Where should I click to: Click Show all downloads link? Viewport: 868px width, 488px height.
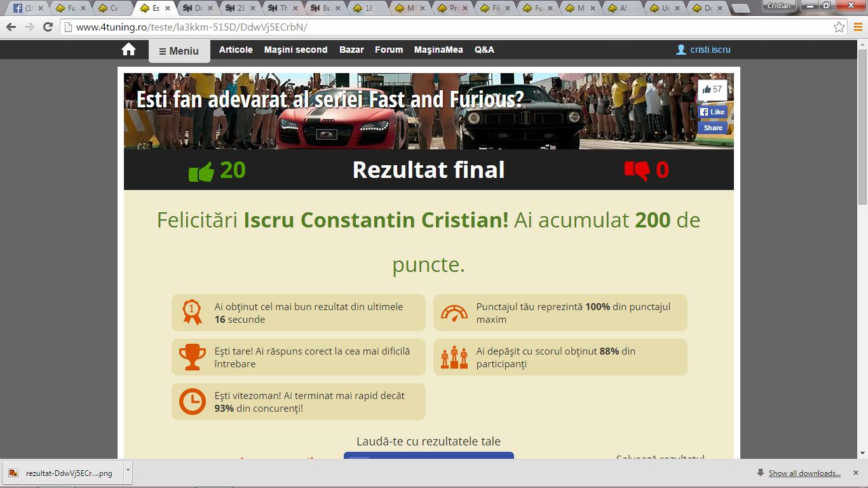tap(804, 473)
